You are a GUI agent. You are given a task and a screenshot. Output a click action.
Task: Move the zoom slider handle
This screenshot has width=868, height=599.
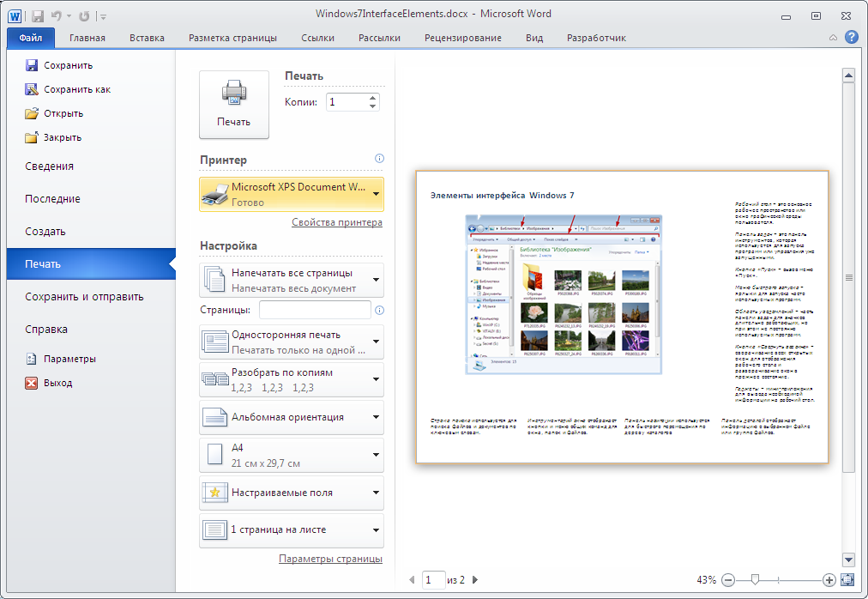coord(755,579)
